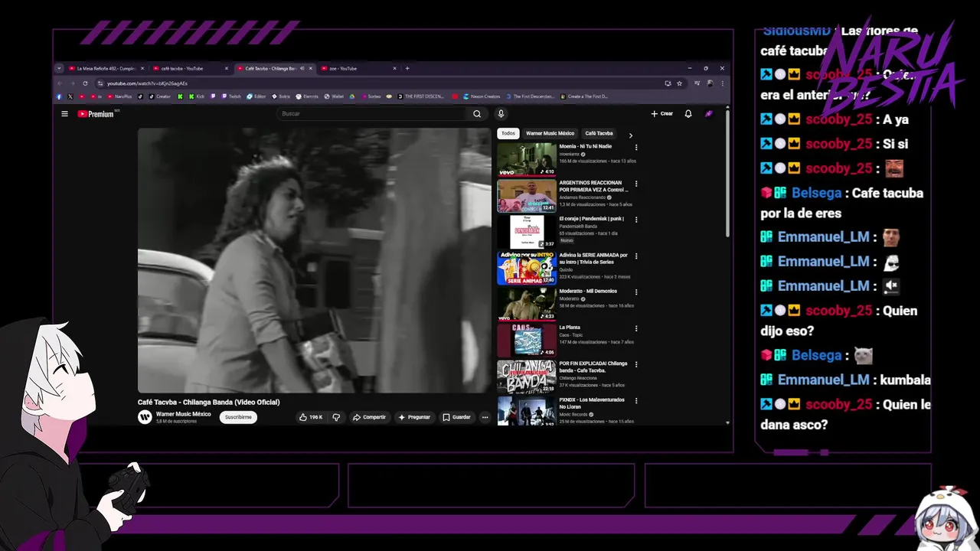Open the account avatar menu
The height and width of the screenshot is (551, 980).
709,114
